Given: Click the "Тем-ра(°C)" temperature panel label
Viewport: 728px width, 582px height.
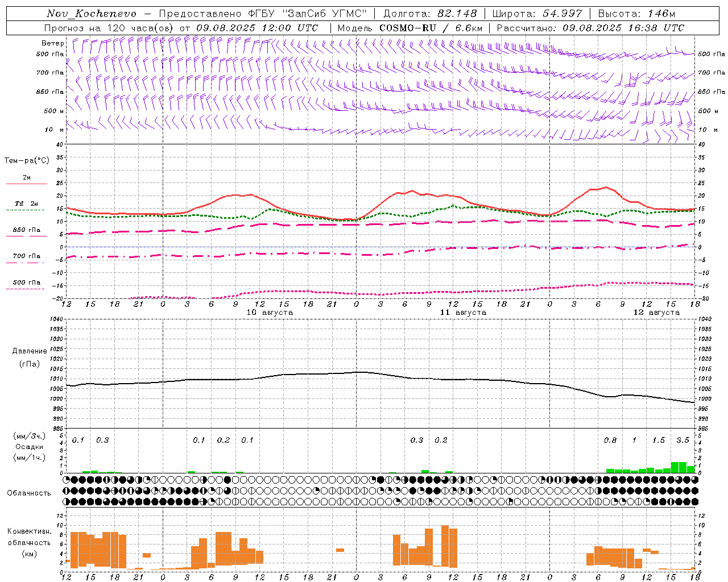Looking at the screenshot, I should (x=27, y=161).
